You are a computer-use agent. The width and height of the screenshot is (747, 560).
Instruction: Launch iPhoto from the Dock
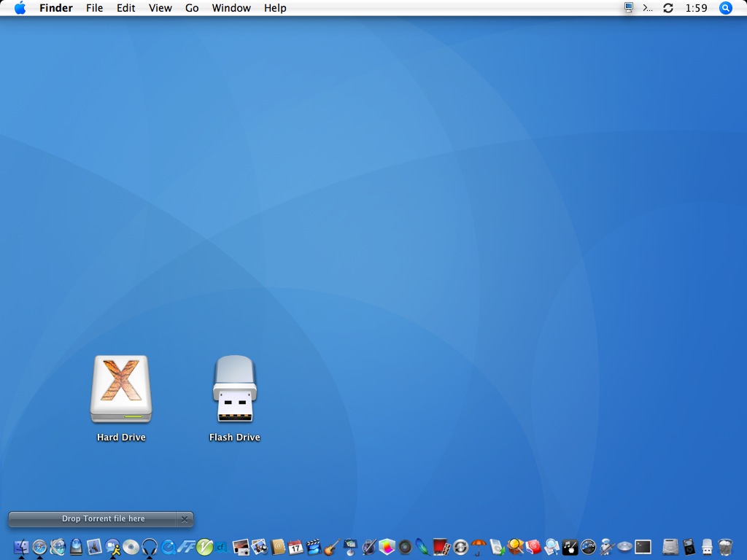(x=259, y=547)
